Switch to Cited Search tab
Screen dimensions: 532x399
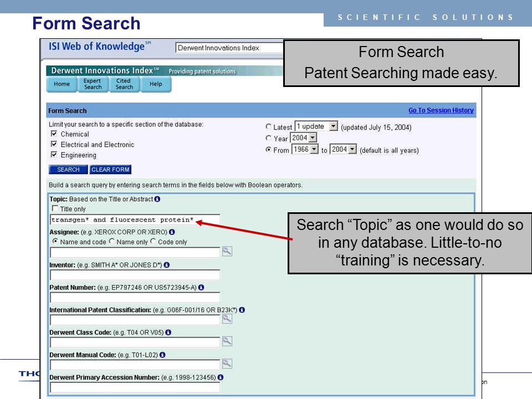coord(124,84)
